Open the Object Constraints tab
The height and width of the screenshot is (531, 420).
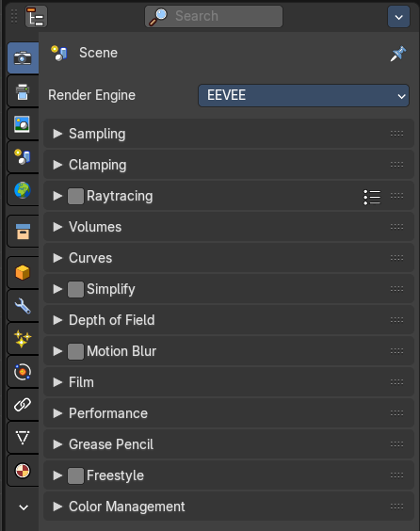23,405
